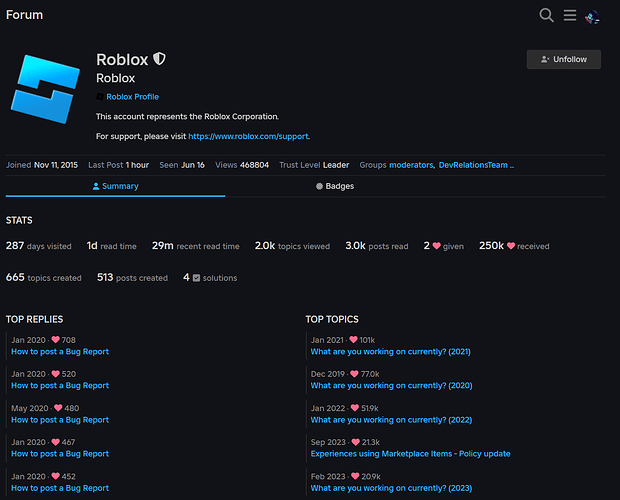The height and width of the screenshot is (500, 620).
Task: Switch to the Summary tab
Action: [115, 186]
